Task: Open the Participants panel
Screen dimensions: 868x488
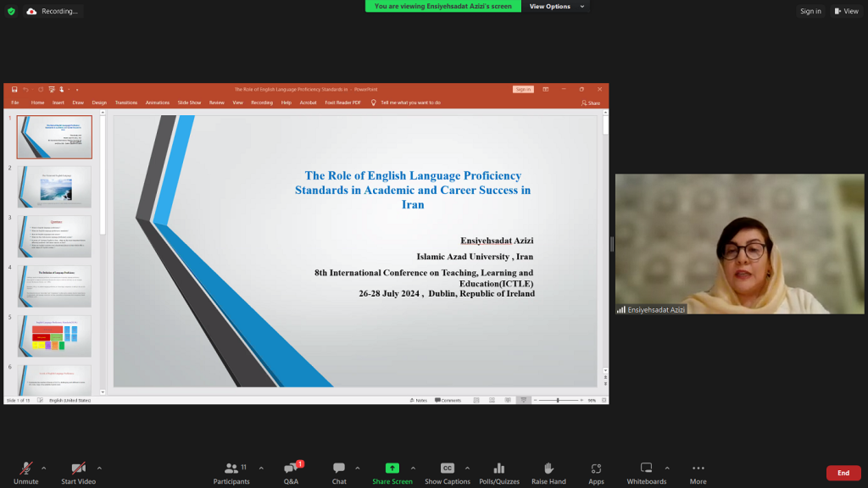Action: pyautogui.click(x=231, y=473)
